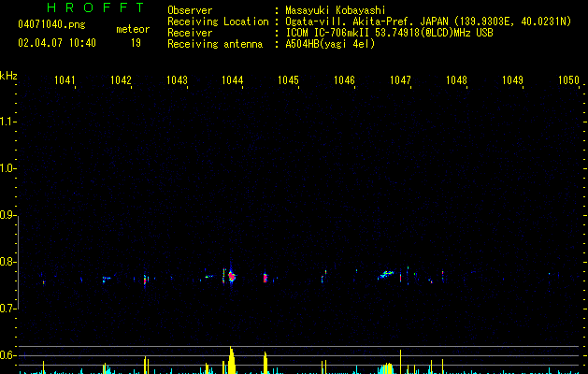Click time axis label 1047
The width and height of the screenshot is (588, 374).
[400, 80]
